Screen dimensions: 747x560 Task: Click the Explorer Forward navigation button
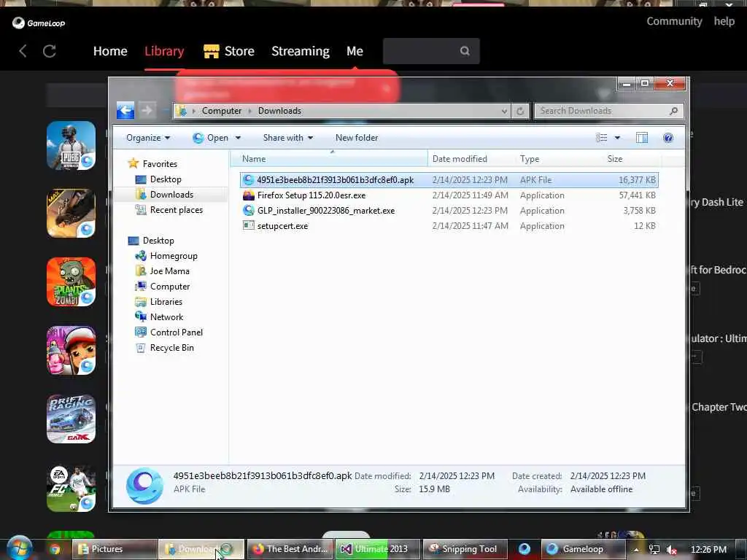[x=147, y=111]
